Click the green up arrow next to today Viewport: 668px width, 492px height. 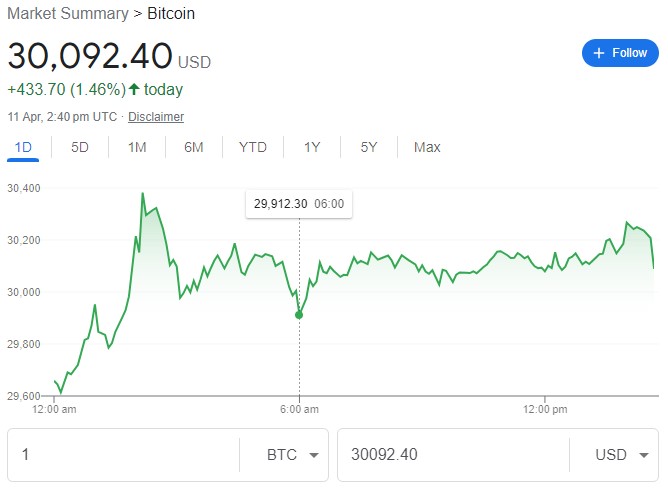coord(134,89)
